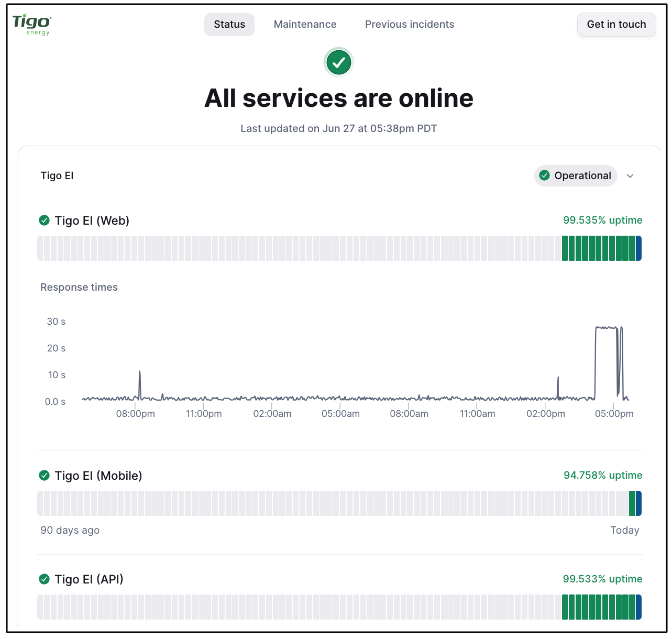Image resolution: width=672 pixels, height=639 pixels.
Task: Click the 94.758% uptime value
Action: click(603, 475)
